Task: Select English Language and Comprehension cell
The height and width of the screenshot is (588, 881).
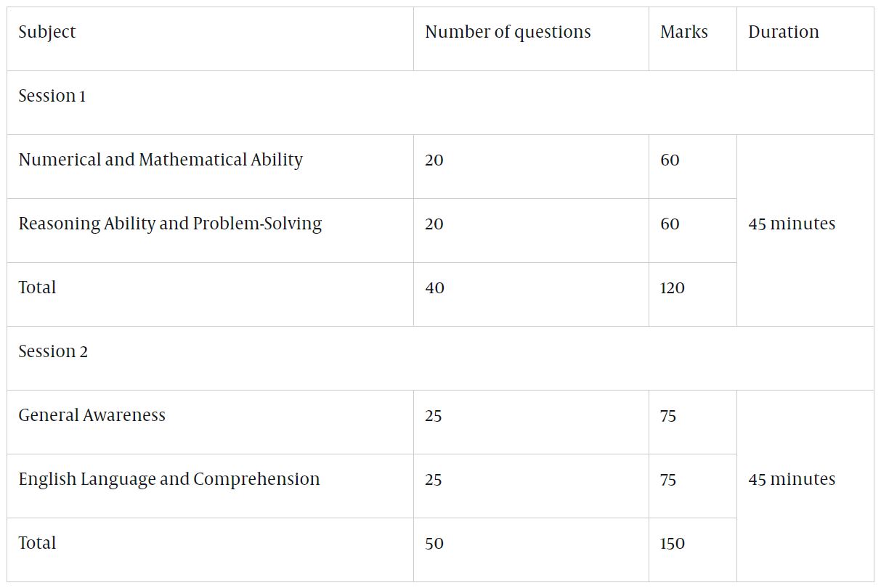Action: (169, 479)
